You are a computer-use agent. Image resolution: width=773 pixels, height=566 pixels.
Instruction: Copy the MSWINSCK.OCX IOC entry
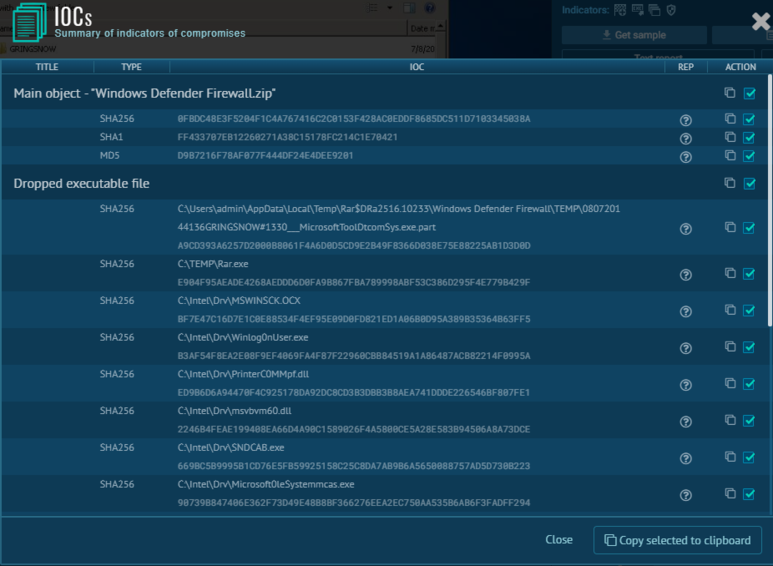tap(730, 310)
